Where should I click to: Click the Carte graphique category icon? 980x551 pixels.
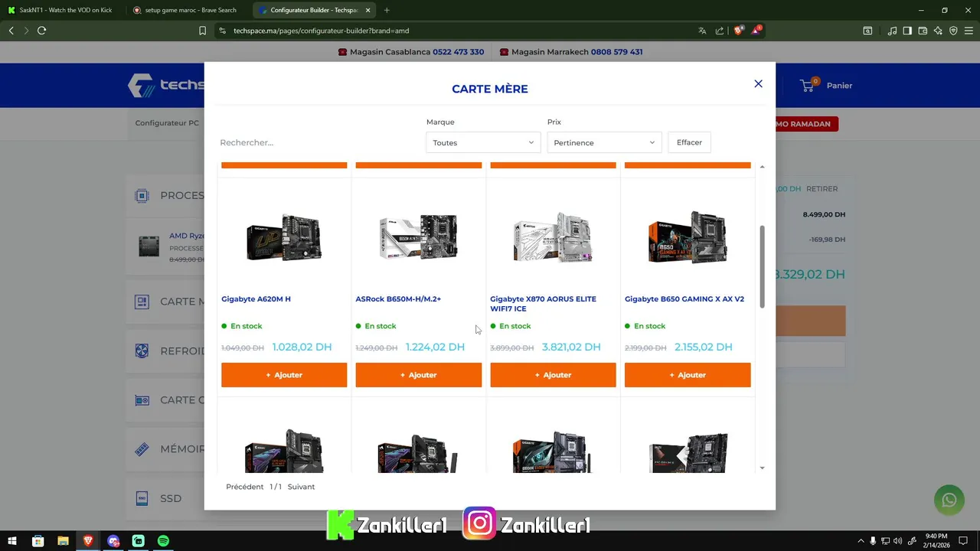[x=142, y=400]
